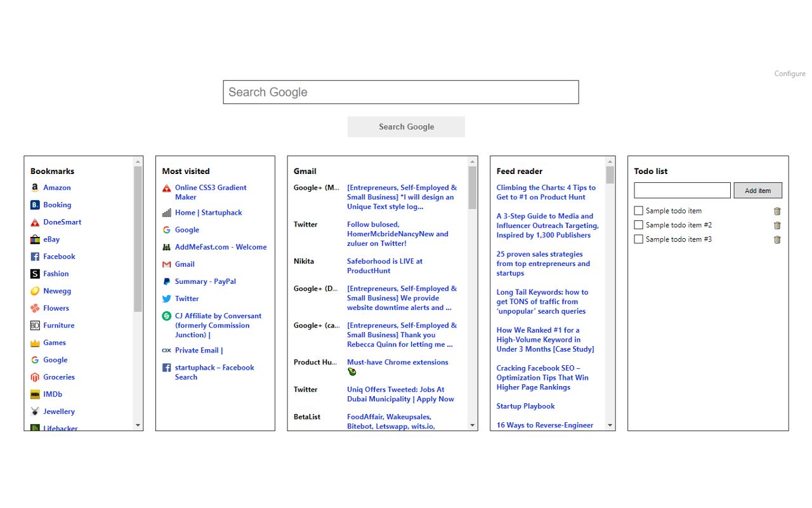This screenshot has width=812, height=508.
Task: Check the Sample todo item #3 checkbox
Action: [x=638, y=239]
